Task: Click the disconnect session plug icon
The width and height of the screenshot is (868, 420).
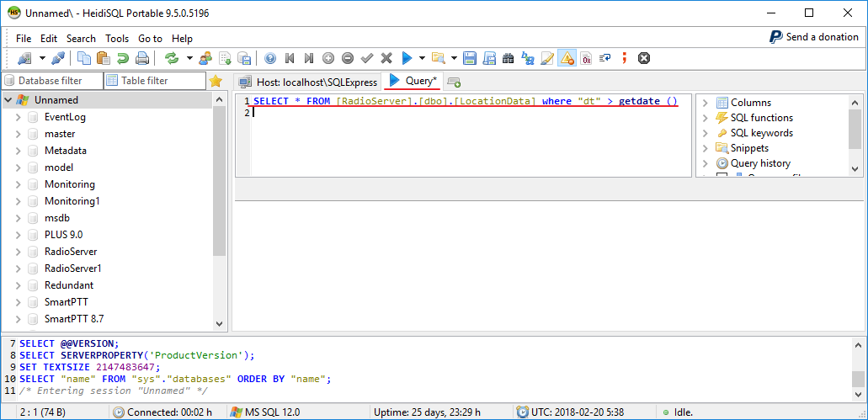Action: (58, 58)
